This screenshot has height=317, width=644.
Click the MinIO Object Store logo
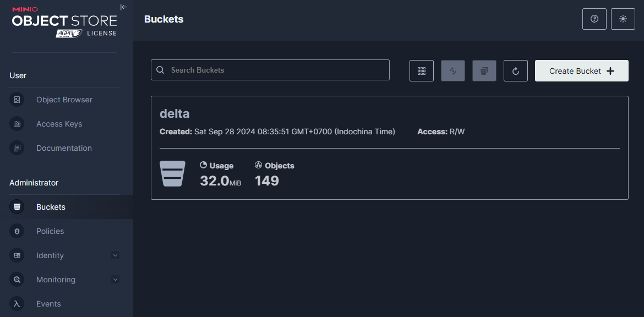pyautogui.click(x=64, y=23)
